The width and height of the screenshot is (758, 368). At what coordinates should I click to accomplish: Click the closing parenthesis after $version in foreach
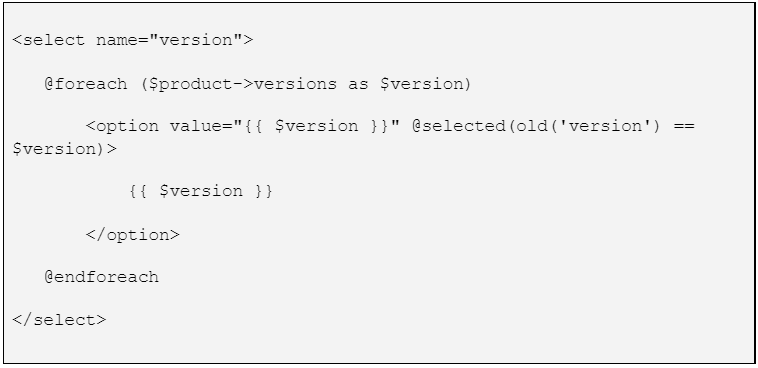coord(466,84)
